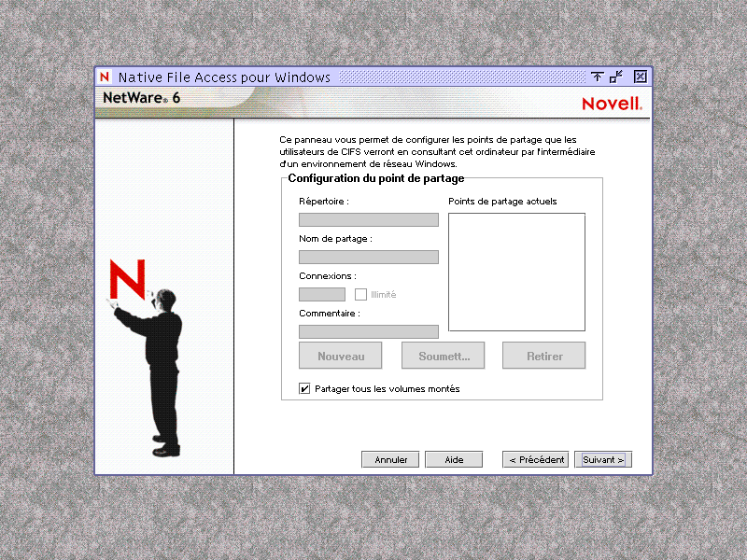Viewport: 747px width, 560px height.
Task: Click the Nouveau button
Action: [341, 356]
